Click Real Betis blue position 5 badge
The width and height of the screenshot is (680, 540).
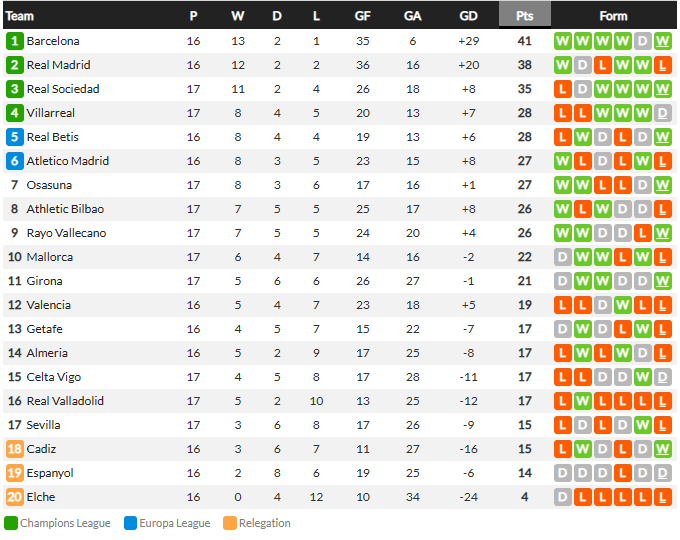(14, 137)
